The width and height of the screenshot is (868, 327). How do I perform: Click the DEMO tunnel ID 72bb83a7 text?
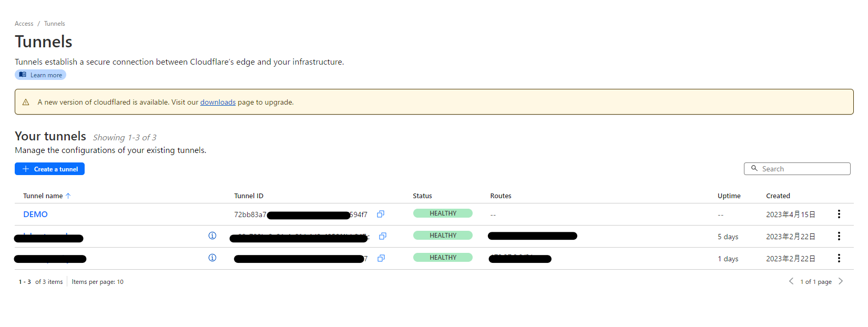250,214
